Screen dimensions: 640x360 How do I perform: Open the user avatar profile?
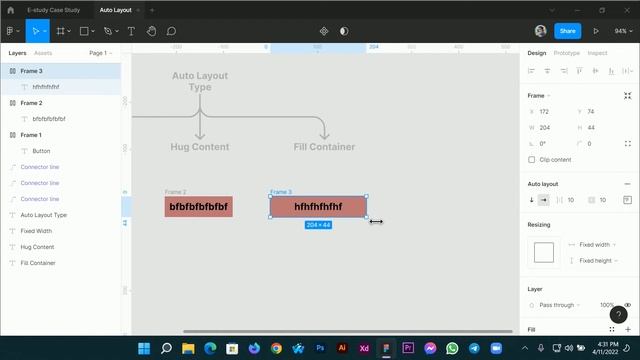point(540,31)
